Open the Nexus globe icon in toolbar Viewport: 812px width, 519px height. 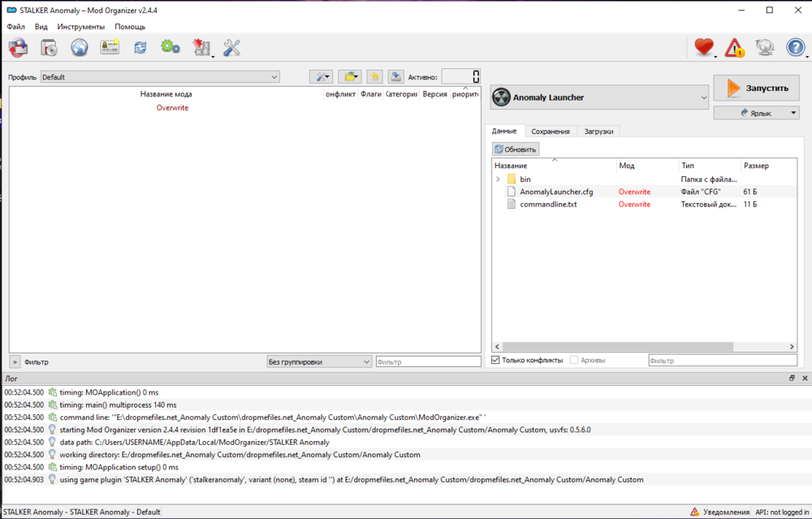point(79,48)
